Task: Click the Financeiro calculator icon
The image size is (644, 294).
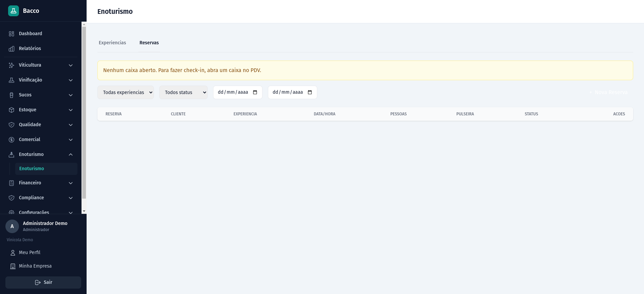Action: (x=11, y=183)
